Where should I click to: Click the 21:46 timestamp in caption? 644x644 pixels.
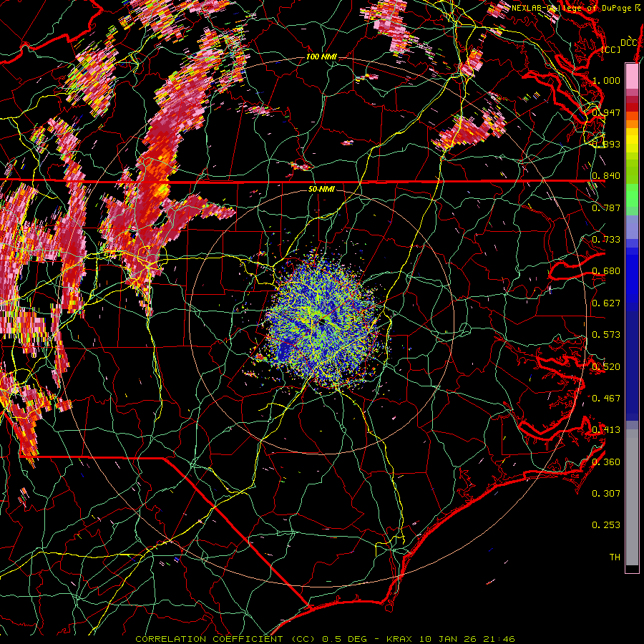tap(498, 639)
